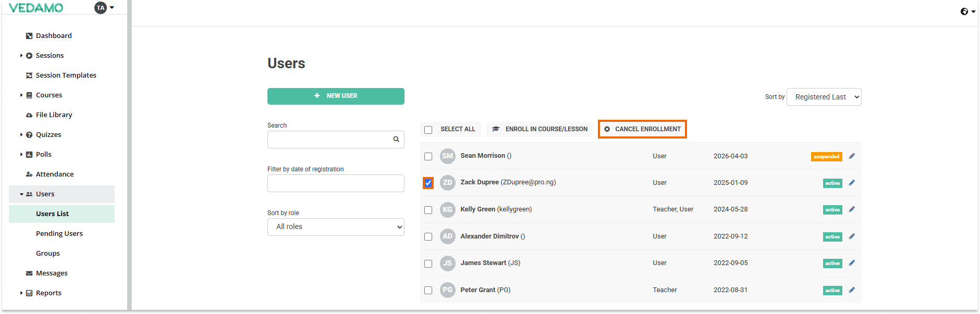Check Alexander Dimitrov's checkbox

pyautogui.click(x=428, y=237)
